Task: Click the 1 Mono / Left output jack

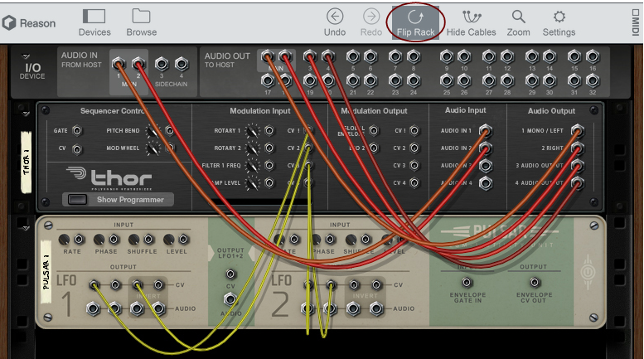Action: click(x=577, y=131)
